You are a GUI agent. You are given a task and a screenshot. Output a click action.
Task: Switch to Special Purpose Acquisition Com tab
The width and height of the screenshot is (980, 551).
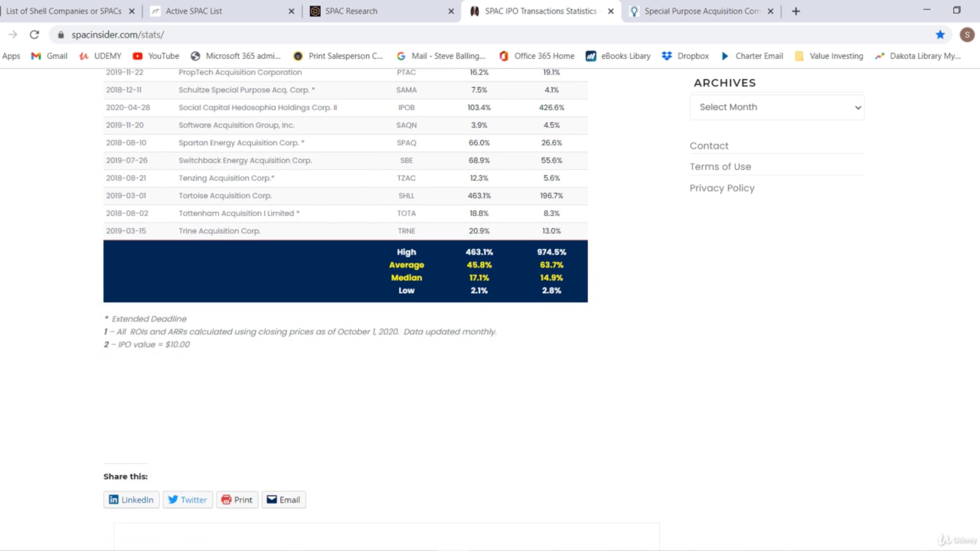click(701, 11)
